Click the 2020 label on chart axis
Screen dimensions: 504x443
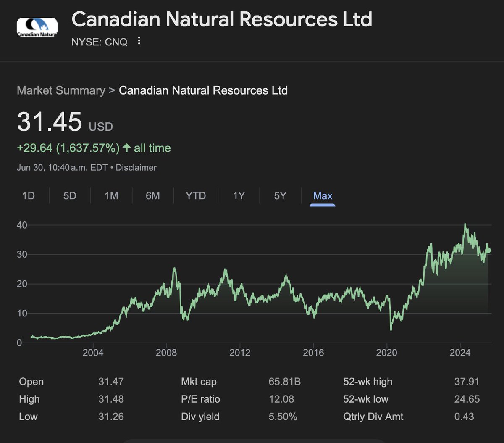coord(386,352)
